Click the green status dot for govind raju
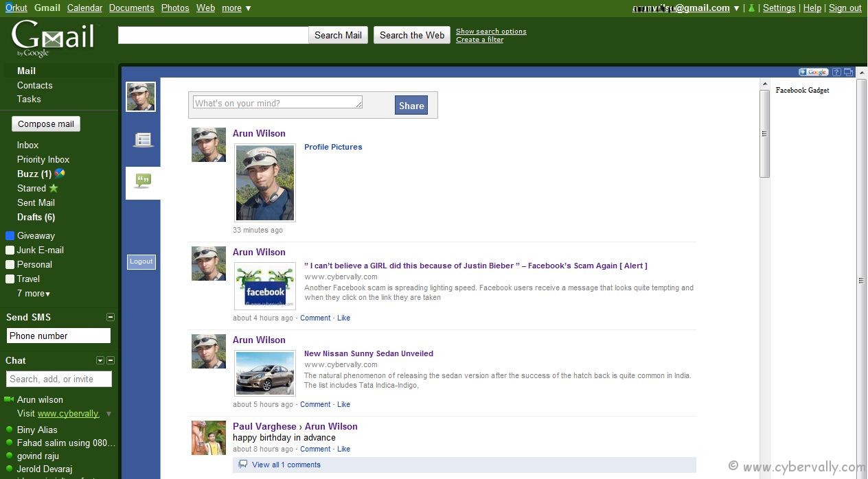The width and height of the screenshot is (868, 479). tap(10, 456)
